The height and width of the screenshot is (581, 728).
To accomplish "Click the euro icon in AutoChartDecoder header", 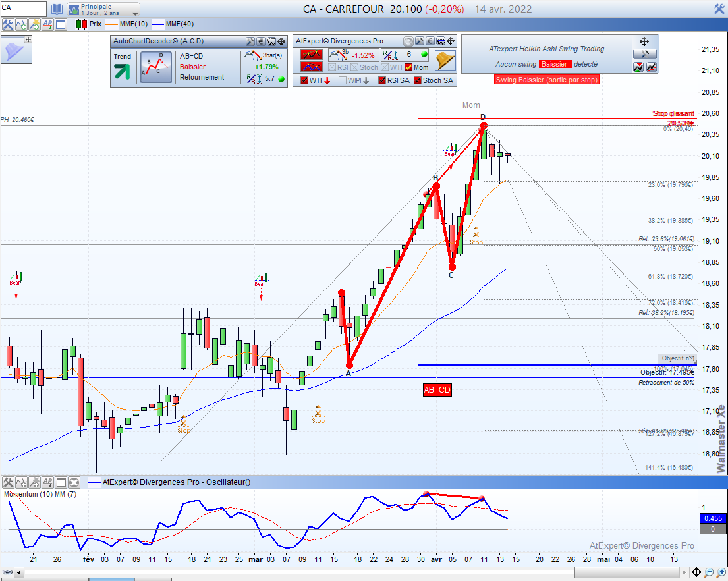I will (x=260, y=41).
